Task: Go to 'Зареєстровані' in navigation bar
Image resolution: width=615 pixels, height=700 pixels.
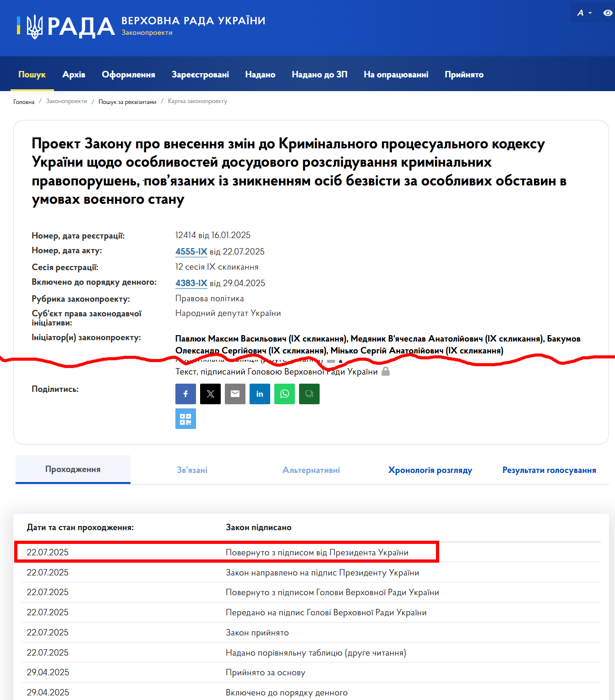Action: pos(200,75)
